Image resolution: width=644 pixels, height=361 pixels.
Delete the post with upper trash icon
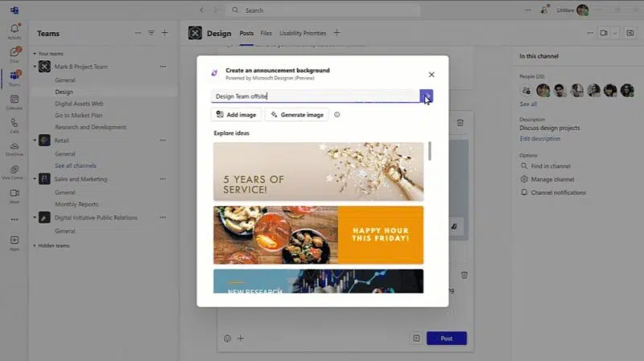(x=460, y=123)
